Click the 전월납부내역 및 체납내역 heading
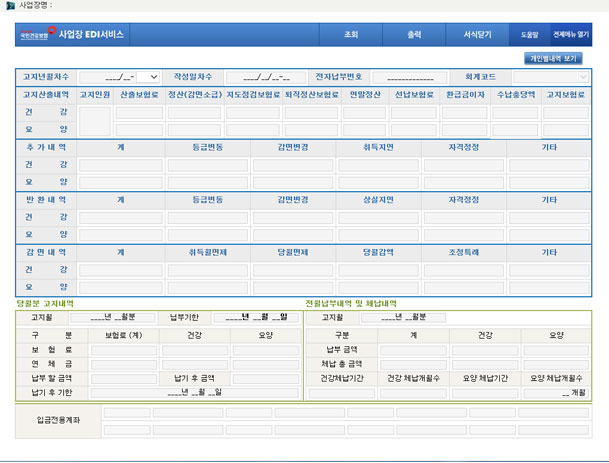Viewport: 609px width, 463px height. [351, 304]
